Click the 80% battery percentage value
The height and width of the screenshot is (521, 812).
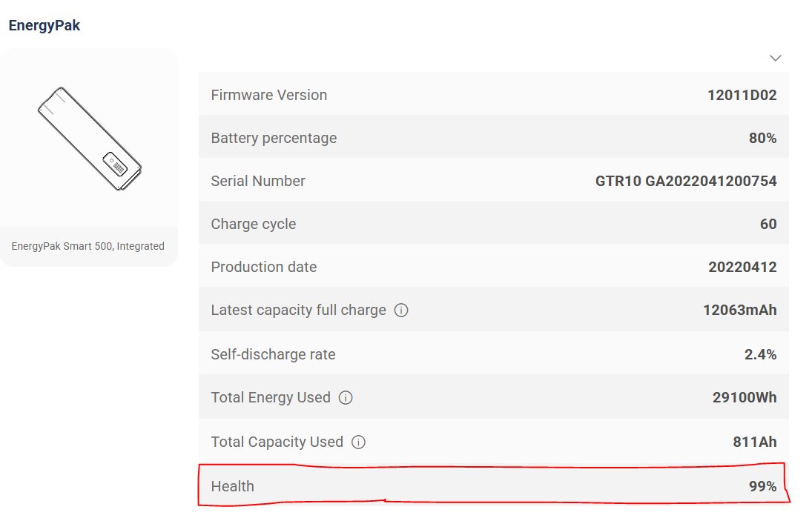click(762, 138)
